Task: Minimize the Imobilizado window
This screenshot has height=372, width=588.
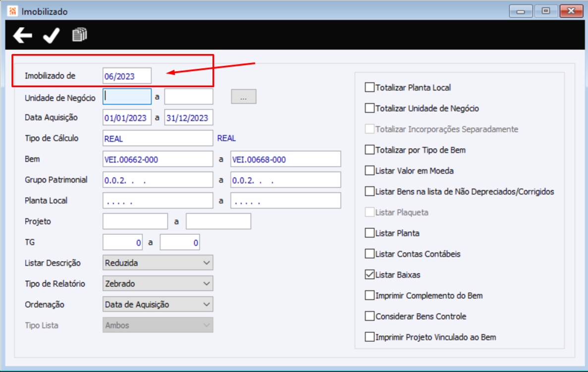Action: [521, 11]
